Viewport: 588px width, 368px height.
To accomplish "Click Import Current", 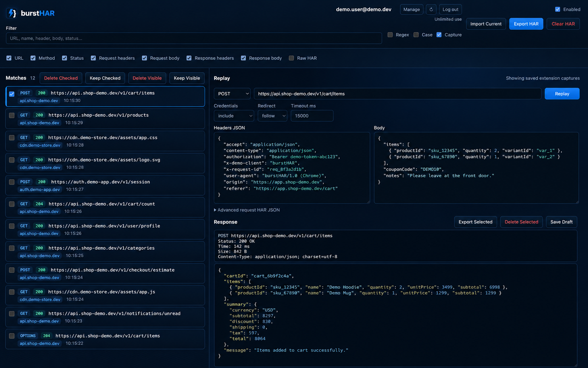I will [x=486, y=24].
